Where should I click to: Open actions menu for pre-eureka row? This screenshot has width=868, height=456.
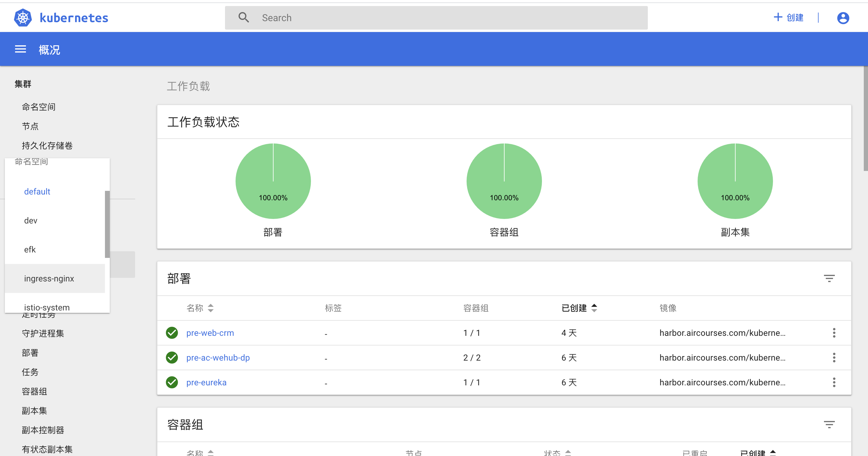click(x=834, y=383)
